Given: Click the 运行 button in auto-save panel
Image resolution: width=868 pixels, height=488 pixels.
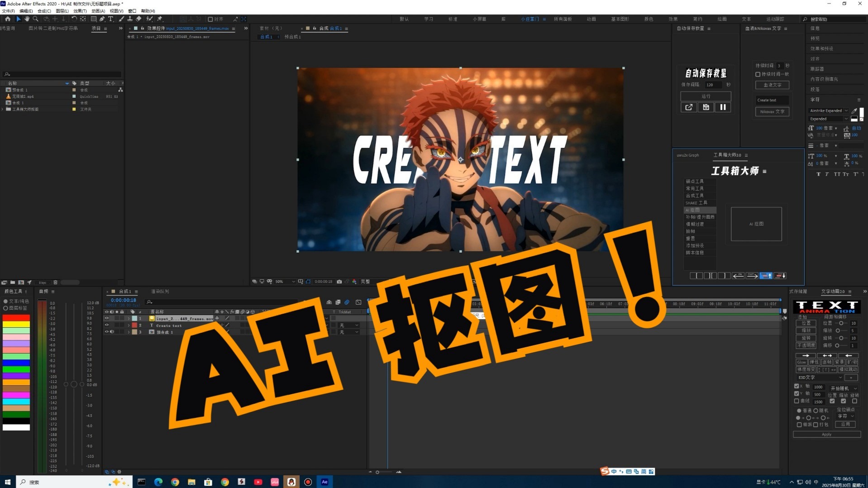Looking at the screenshot, I should [x=706, y=96].
